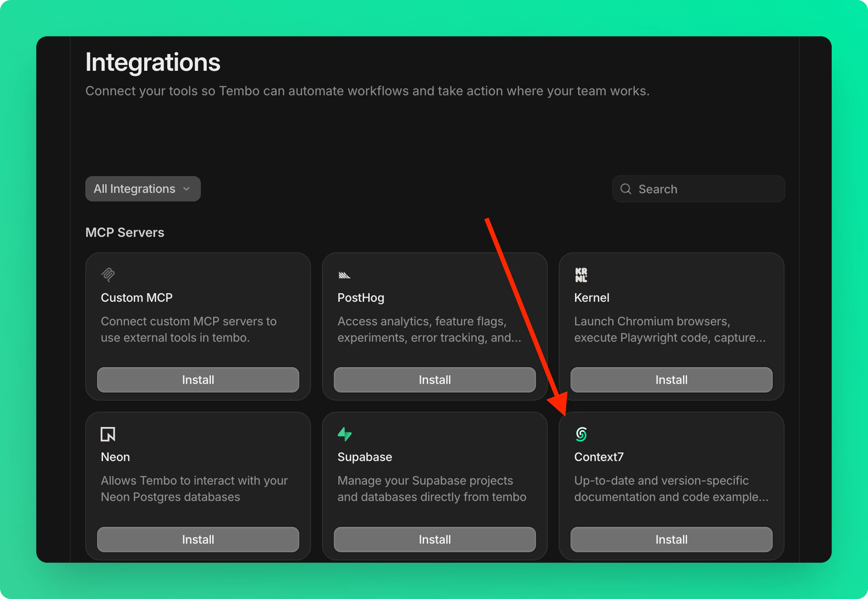Screen dimensions: 868x599
Task: Click the Kernel KRNL logo icon
Action: point(581,275)
